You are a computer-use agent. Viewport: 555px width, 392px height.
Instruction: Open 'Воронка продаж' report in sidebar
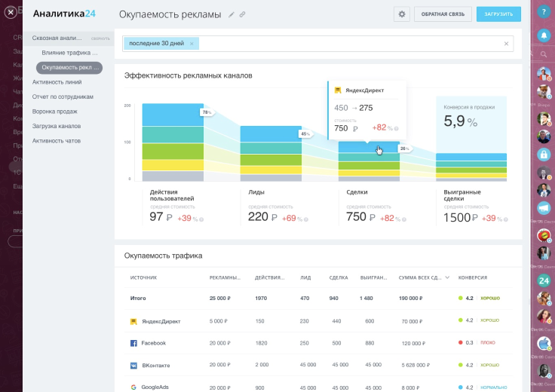pyautogui.click(x=54, y=112)
